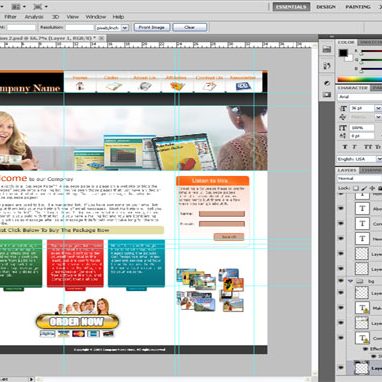The width and height of the screenshot is (382, 382).
Task: Switch to the Design workspace
Action: [325, 7]
